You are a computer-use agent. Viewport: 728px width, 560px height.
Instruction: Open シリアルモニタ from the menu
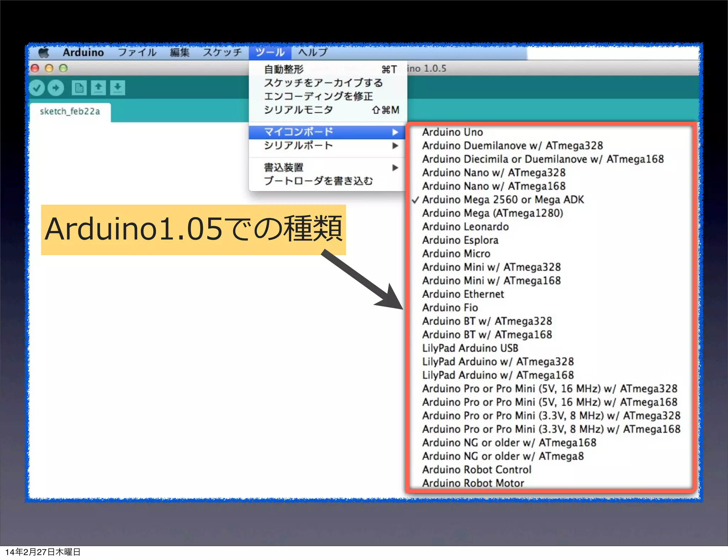tap(327, 110)
